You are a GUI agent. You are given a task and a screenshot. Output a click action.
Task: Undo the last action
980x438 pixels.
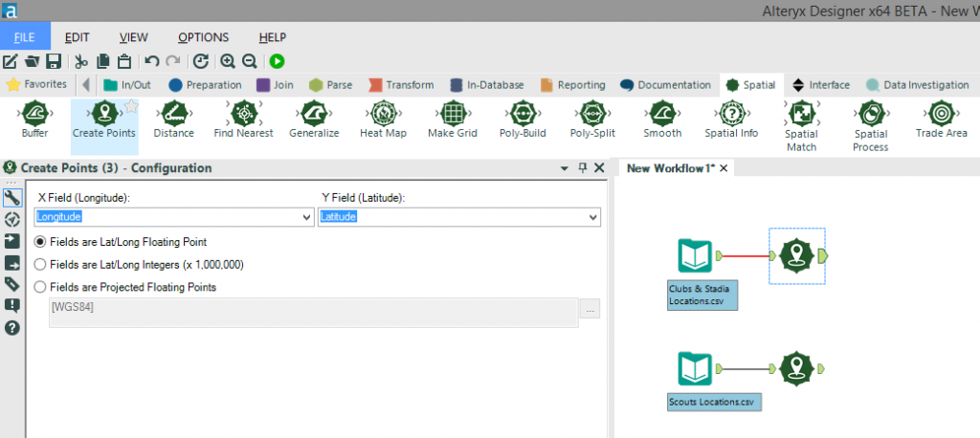click(x=152, y=61)
